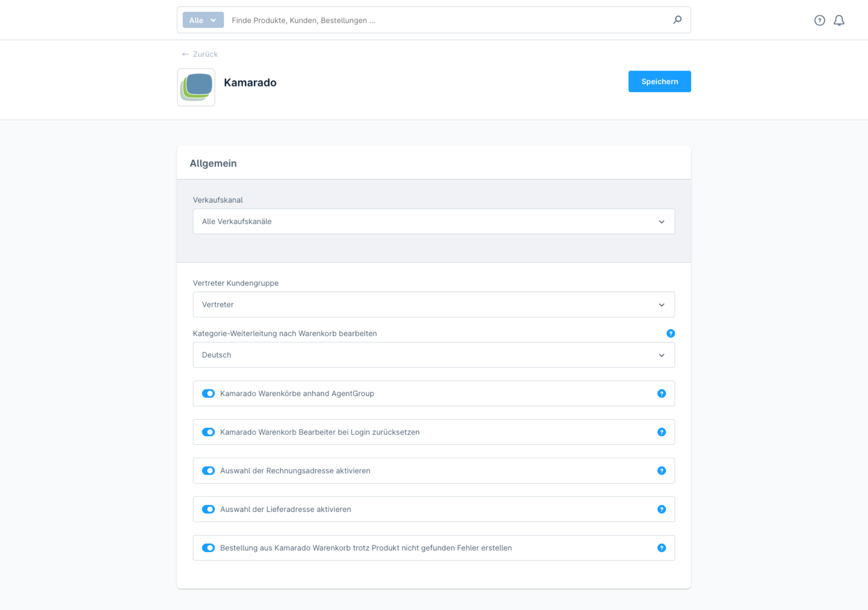Show help for Rechnungsadresse option
The width and height of the screenshot is (868, 610).
click(x=661, y=471)
